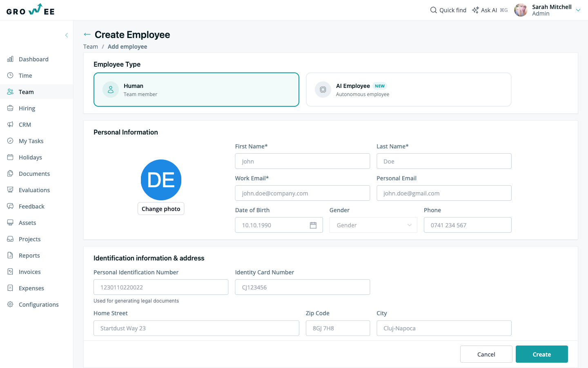Click the DE initials avatar photo

[x=161, y=180]
